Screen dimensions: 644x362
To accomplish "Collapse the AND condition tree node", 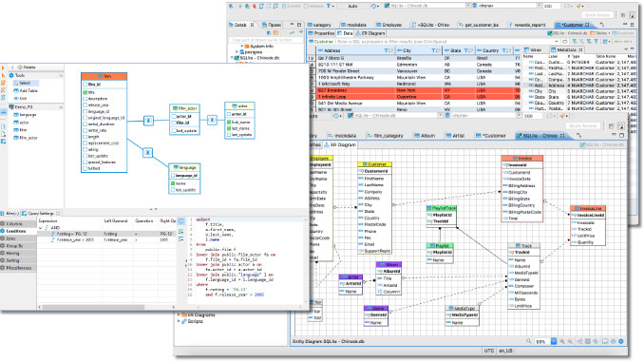I will [40, 228].
